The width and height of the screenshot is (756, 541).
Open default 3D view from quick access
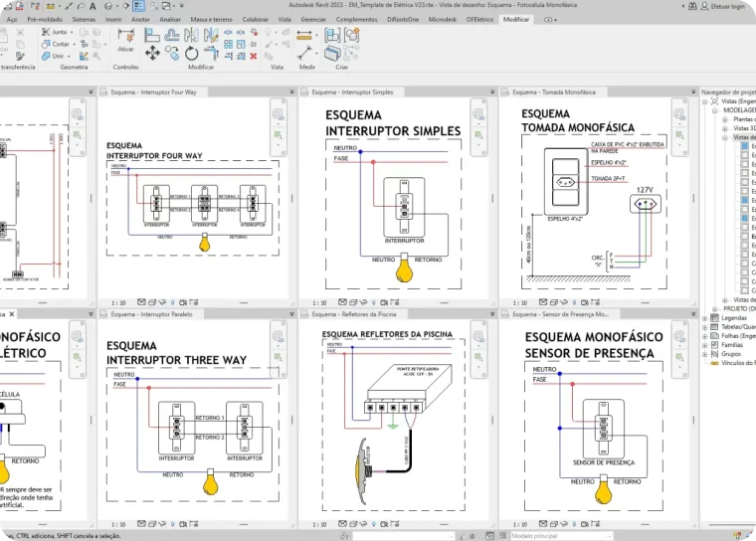click(108, 6)
